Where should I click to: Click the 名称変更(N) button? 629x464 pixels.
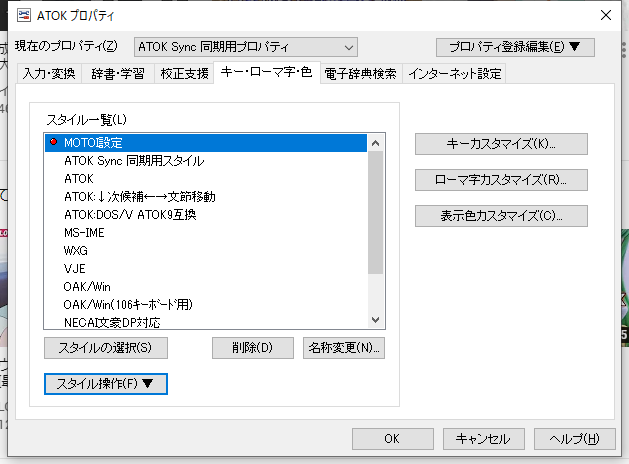[344, 348]
